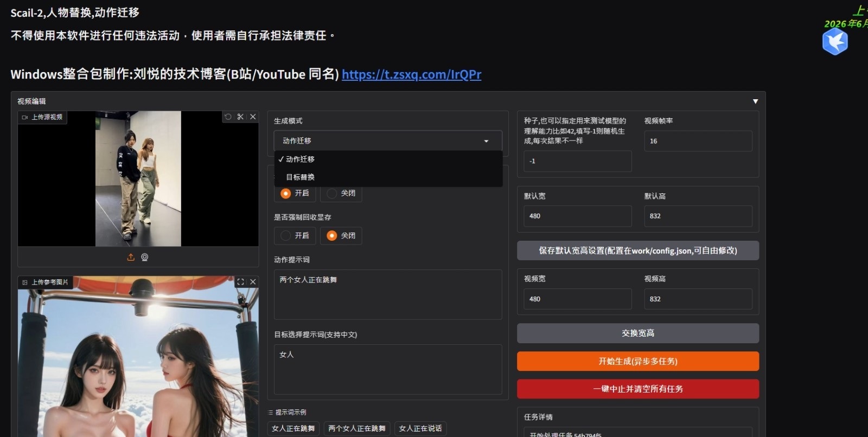Viewport: 868px width, 437px height.
Task: View the reference image in fullscreen
Action: [x=240, y=282]
